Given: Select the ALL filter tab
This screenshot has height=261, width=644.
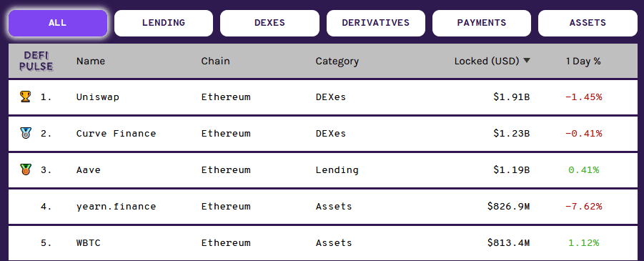Looking at the screenshot, I should pos(57,23).
